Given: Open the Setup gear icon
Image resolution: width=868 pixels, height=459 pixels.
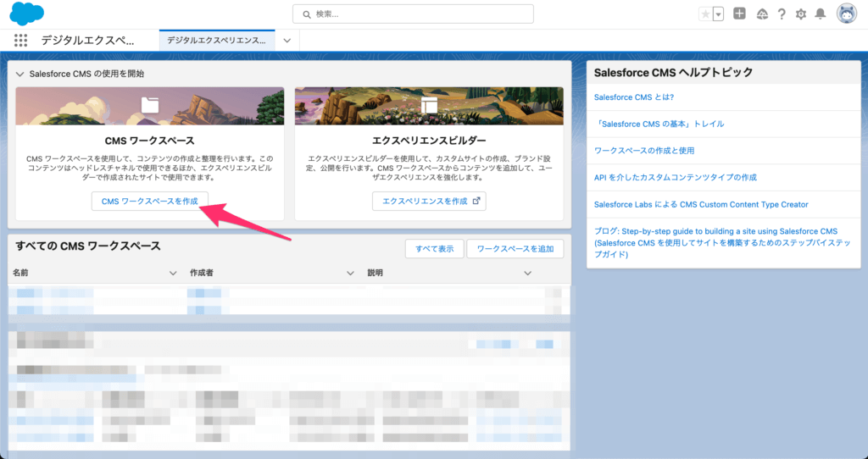Looking at the screenshot, I should tap(801, 14).
